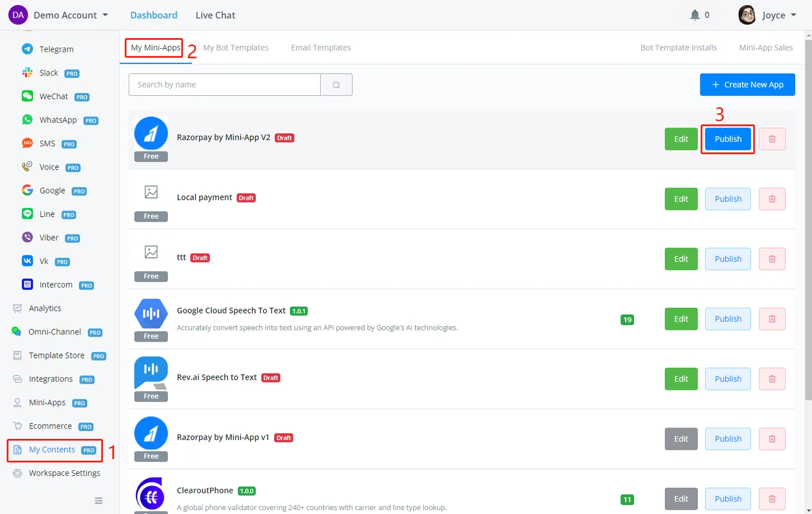Viewport: 812px width, 514px height.
Task: Select the Line channel icon
Action: pyautogui.click(x=27, y=213)
